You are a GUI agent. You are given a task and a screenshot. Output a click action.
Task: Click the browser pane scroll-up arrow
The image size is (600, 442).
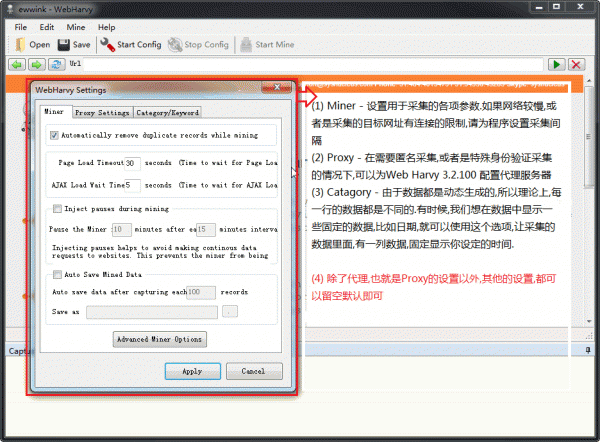(589, 81)
